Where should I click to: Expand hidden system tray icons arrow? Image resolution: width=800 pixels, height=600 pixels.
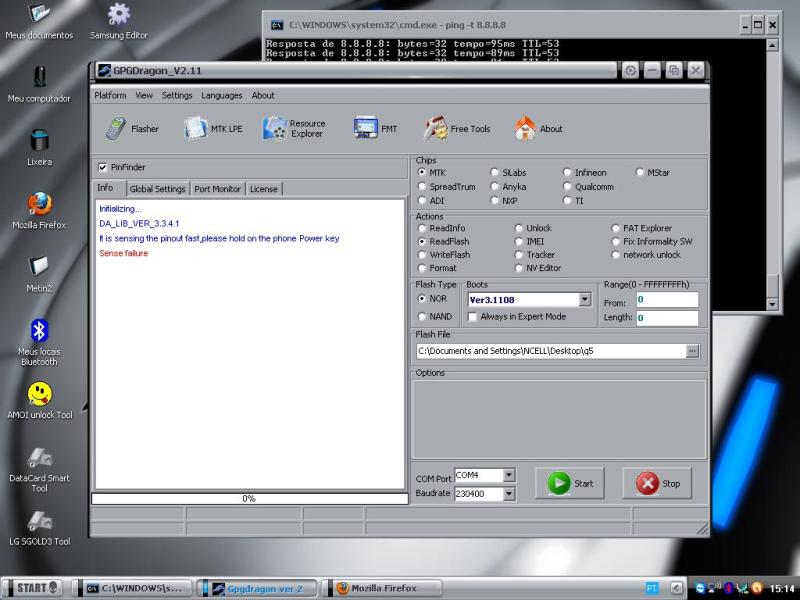(676, 588)
